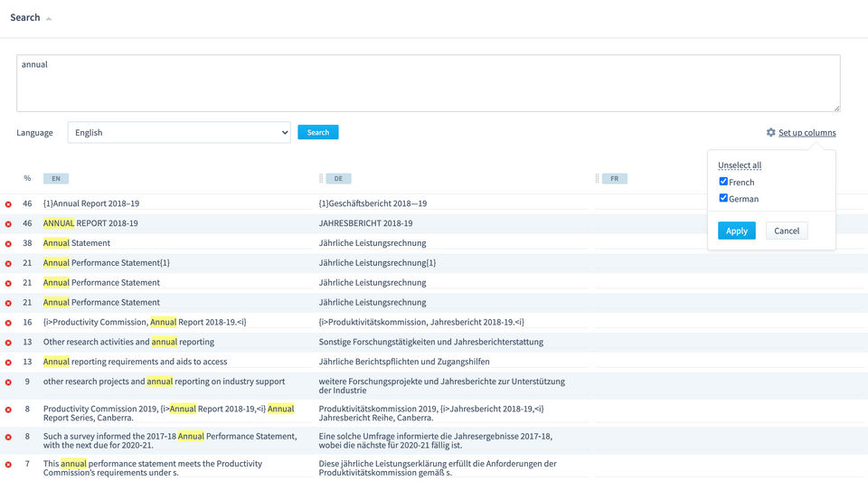This screenshot has width=868, height=481.
Task: Click the % column header
Action: (27, 178)
